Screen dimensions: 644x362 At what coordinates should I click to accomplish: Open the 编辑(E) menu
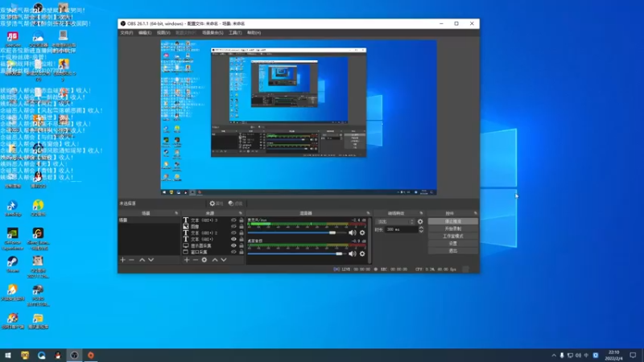[x=145, y=33]
